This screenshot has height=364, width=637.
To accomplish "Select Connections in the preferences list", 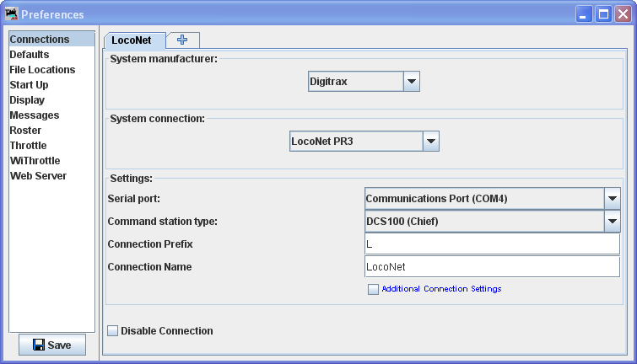I will pyautogui.click(x=40, y=40).
